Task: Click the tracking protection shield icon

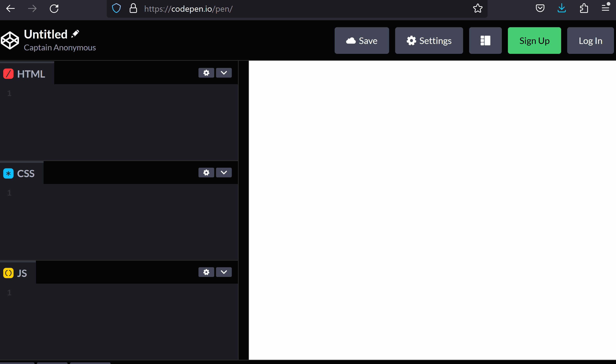Action: [116, 9]
